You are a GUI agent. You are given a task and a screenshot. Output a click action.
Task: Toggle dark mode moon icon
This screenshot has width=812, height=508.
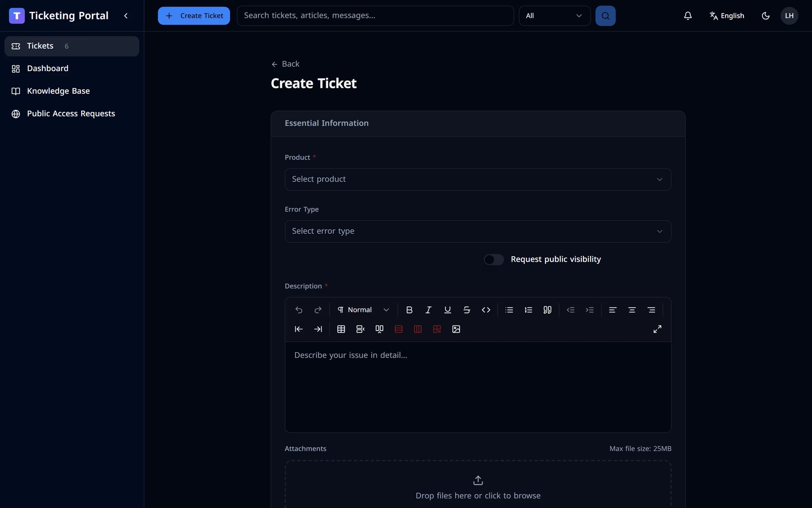pos(765,16)
